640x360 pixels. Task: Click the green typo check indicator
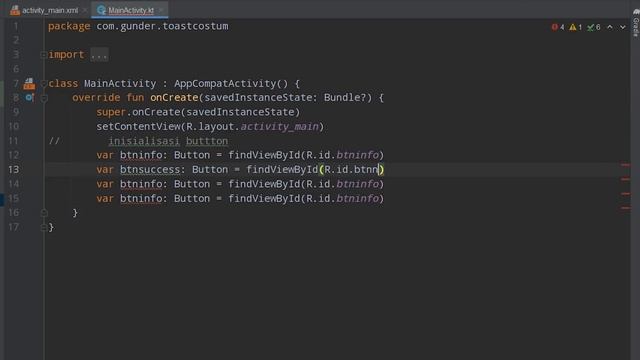593,27
